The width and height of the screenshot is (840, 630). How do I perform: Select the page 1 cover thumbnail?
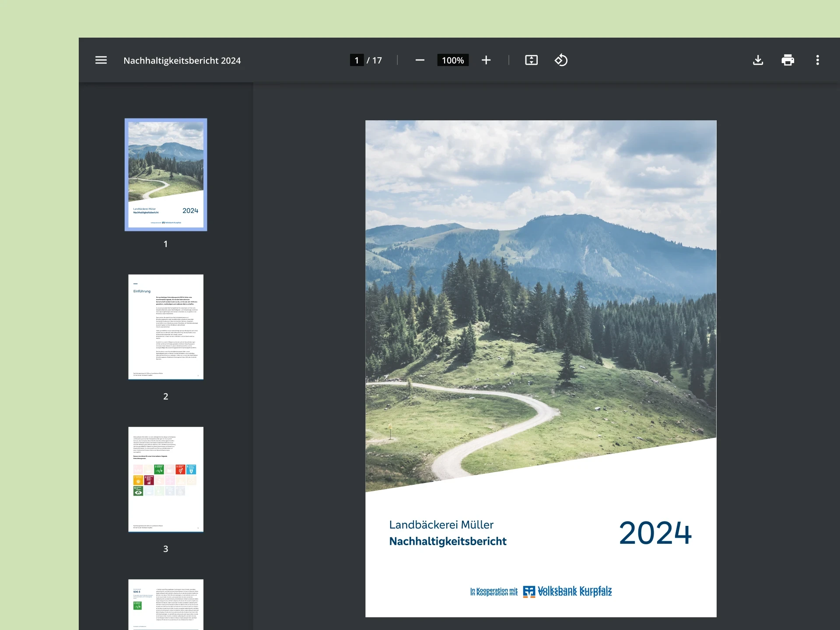166,175
